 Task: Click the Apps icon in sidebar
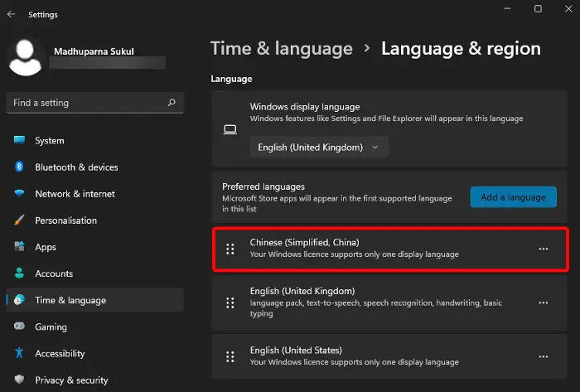19,246
